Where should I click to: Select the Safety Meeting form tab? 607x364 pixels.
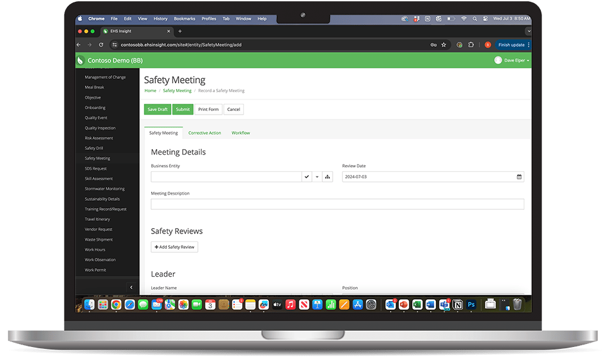coord(163,133)
